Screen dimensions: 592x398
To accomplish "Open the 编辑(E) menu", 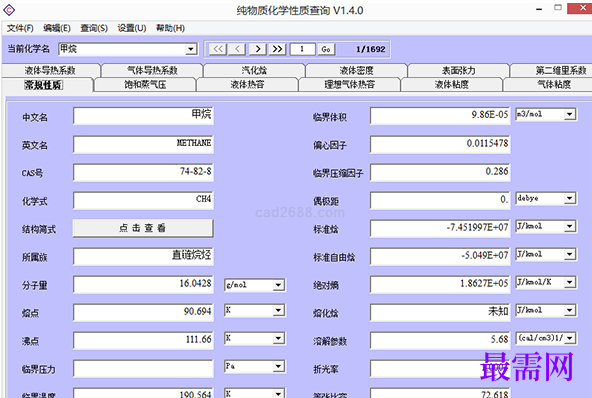I will (x=57, y=28).
